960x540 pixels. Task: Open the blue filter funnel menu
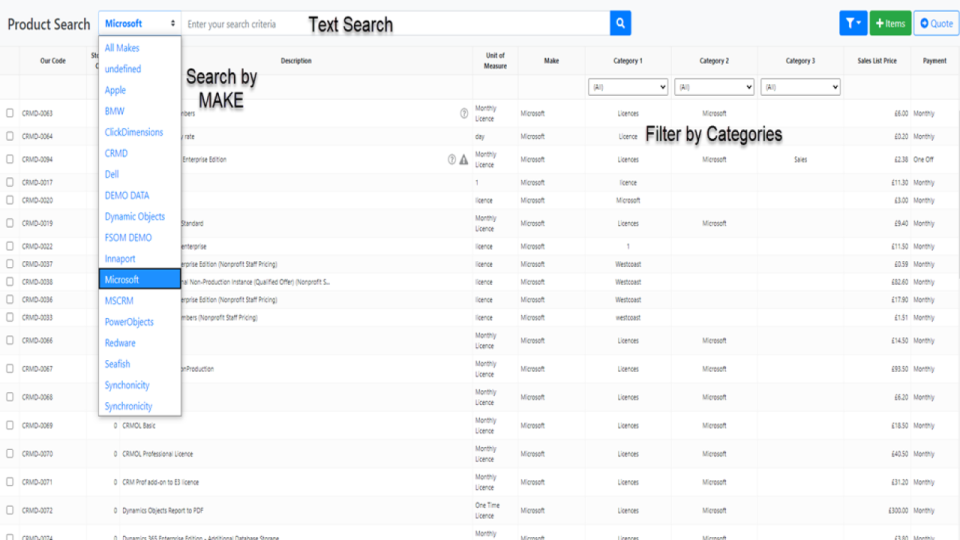[x=853, y=23]
